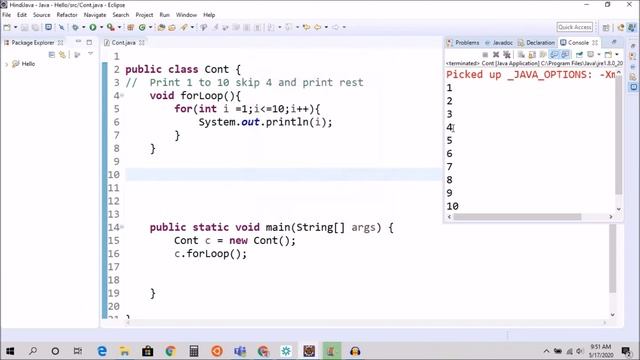Click Display Selected Console icon
Viewport: 640px width, 360px height.
[590, 55]
